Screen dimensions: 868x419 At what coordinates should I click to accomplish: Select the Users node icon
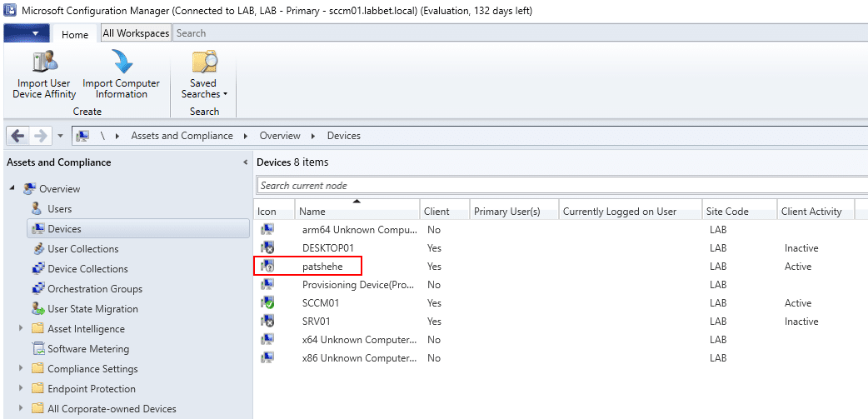pos(37,209)
